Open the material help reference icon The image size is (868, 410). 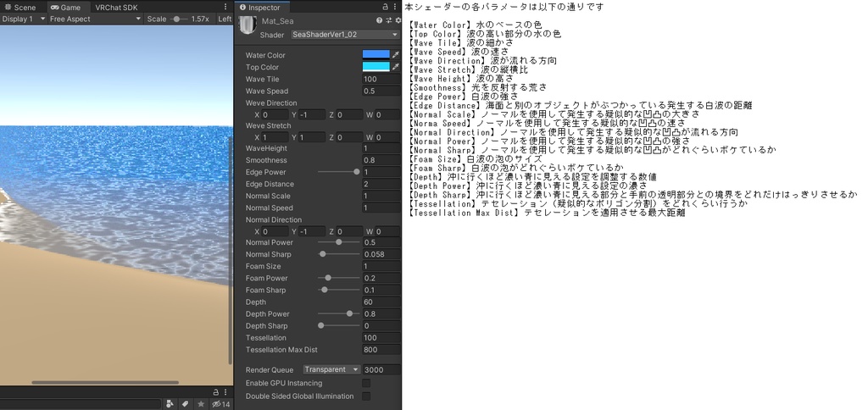379,20
